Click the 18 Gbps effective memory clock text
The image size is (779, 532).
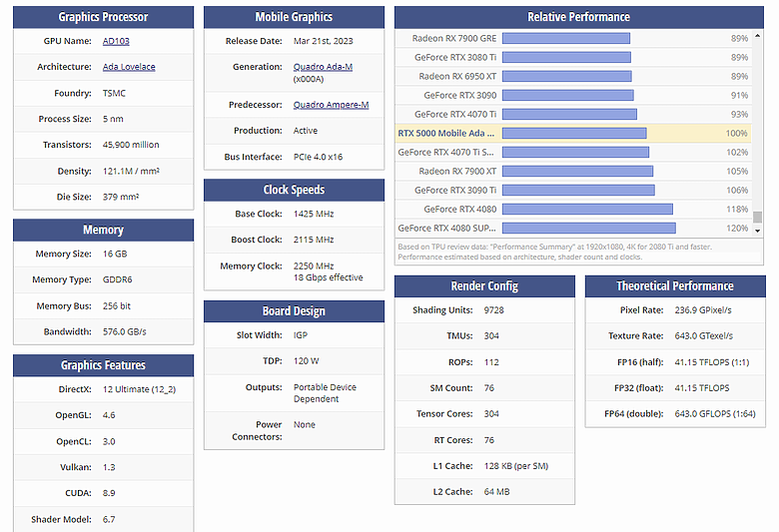click(x=328, y=277)
